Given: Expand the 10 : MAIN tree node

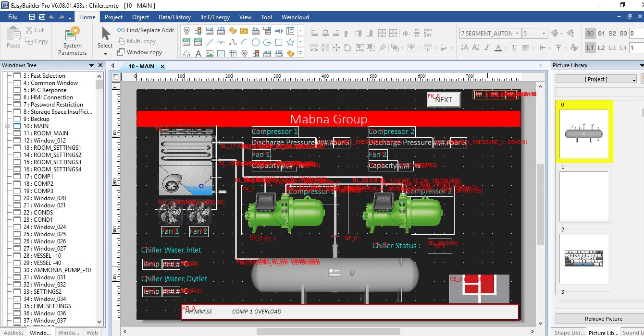Looking at the screenshot, I should pos(7,126).
